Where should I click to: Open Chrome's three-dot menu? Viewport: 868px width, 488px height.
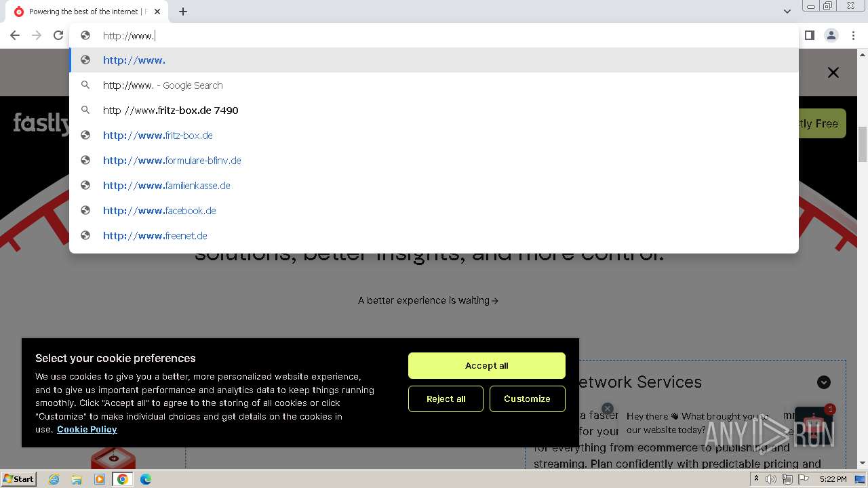853,35
